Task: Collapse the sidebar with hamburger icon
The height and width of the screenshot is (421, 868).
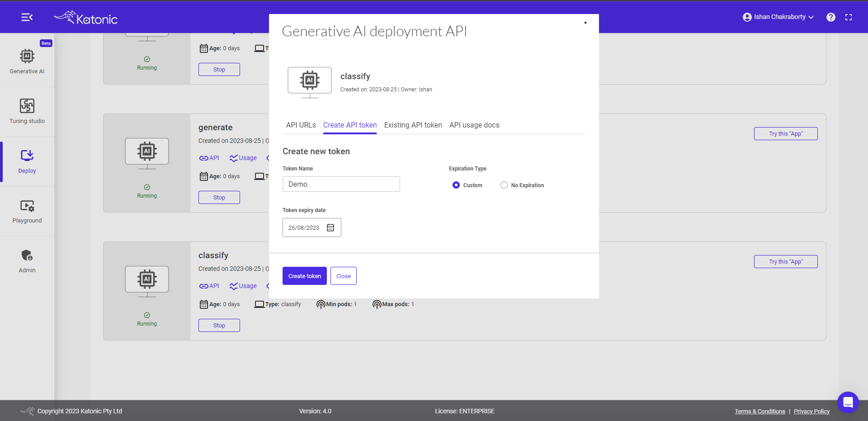Action: click(x=27, y=17)
